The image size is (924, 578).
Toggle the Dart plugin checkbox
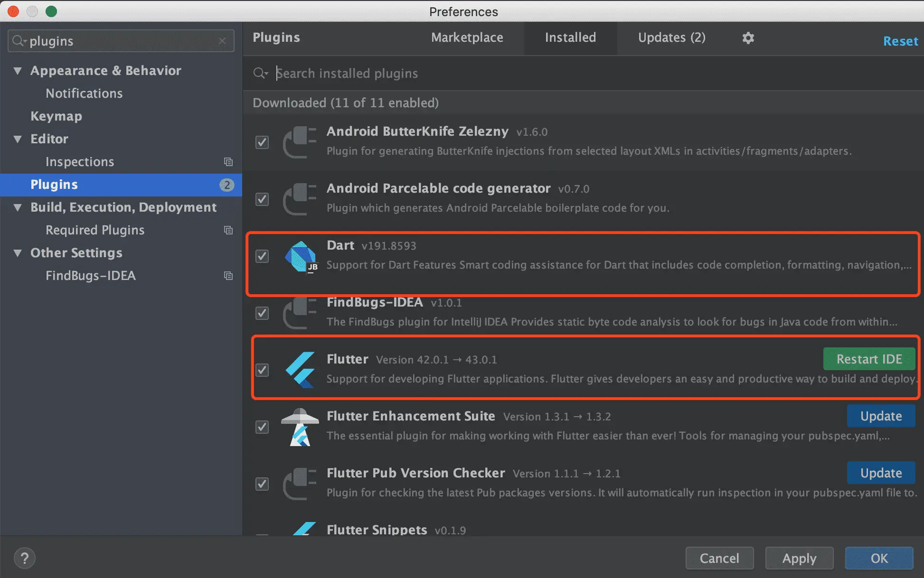(262, 256)
